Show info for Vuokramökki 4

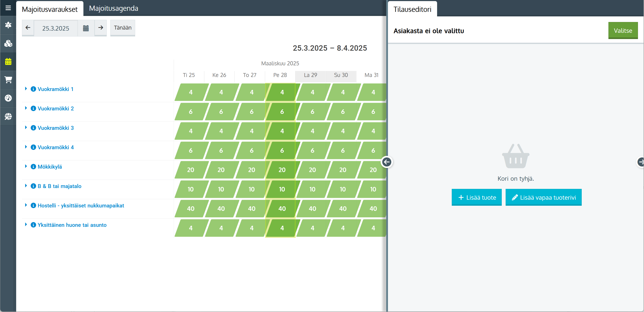(33, 147)
